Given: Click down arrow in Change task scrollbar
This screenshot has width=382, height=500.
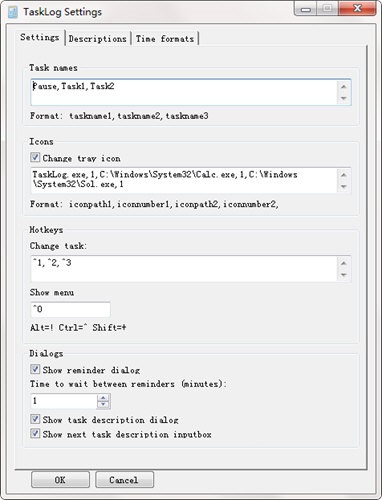Looking at the screenshot, I should (344, 275).
